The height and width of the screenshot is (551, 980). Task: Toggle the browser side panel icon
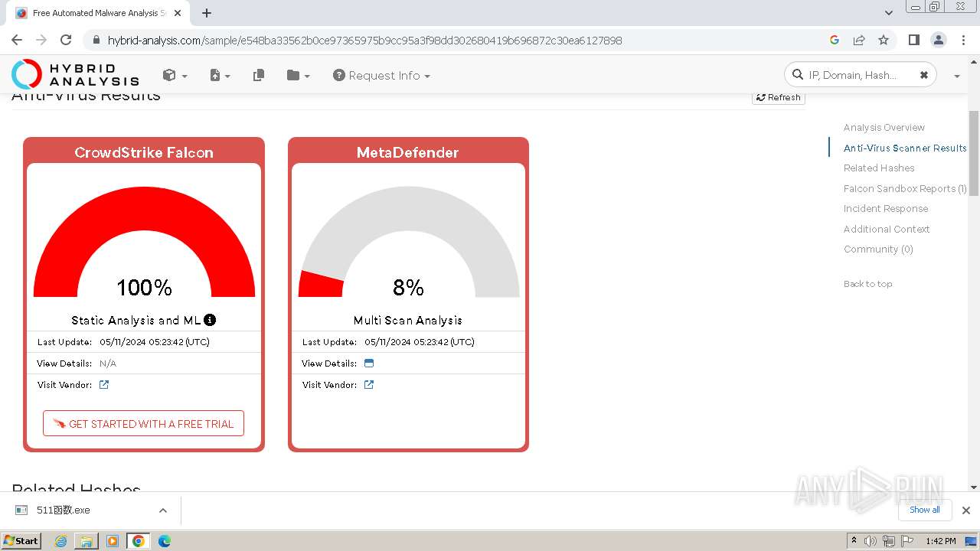coord(913,40)
